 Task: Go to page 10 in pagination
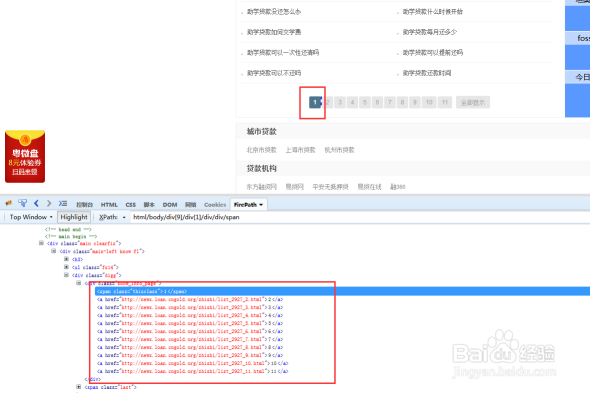(429, 102)
